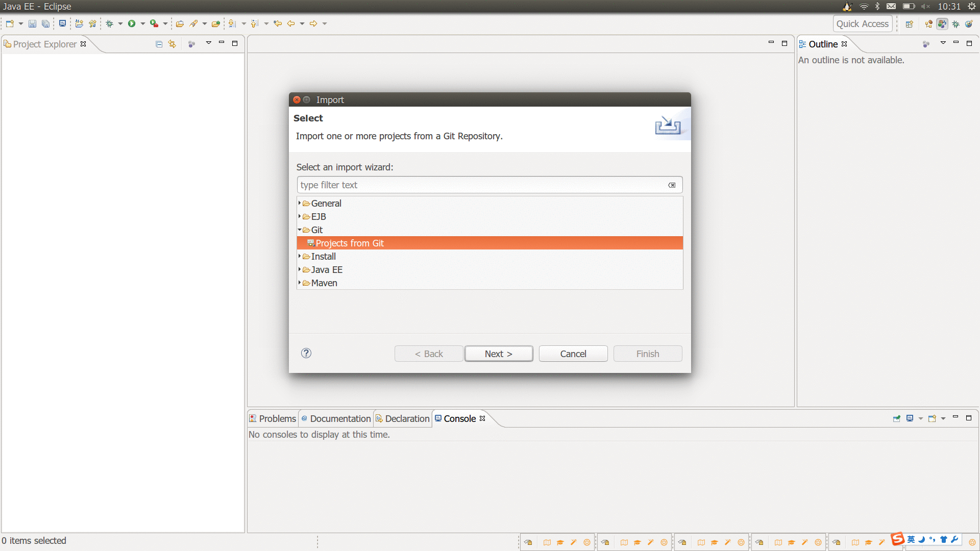Click the Quick Access search field
The image size is (980, 551).
point(863,23)
